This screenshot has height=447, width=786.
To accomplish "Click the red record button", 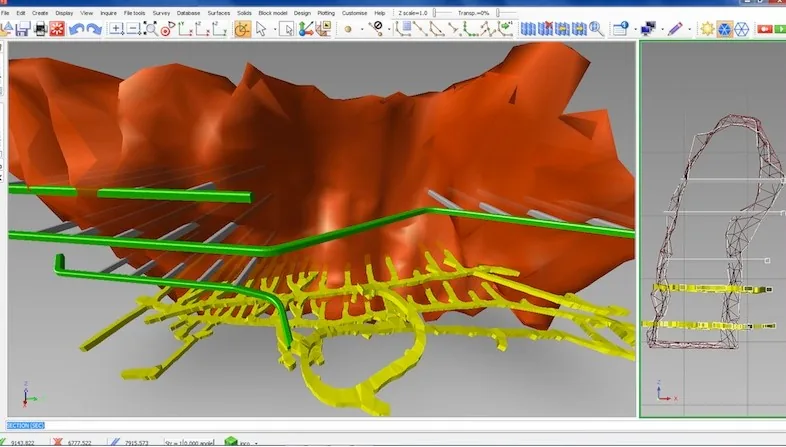I will click(x=764, y=29).
